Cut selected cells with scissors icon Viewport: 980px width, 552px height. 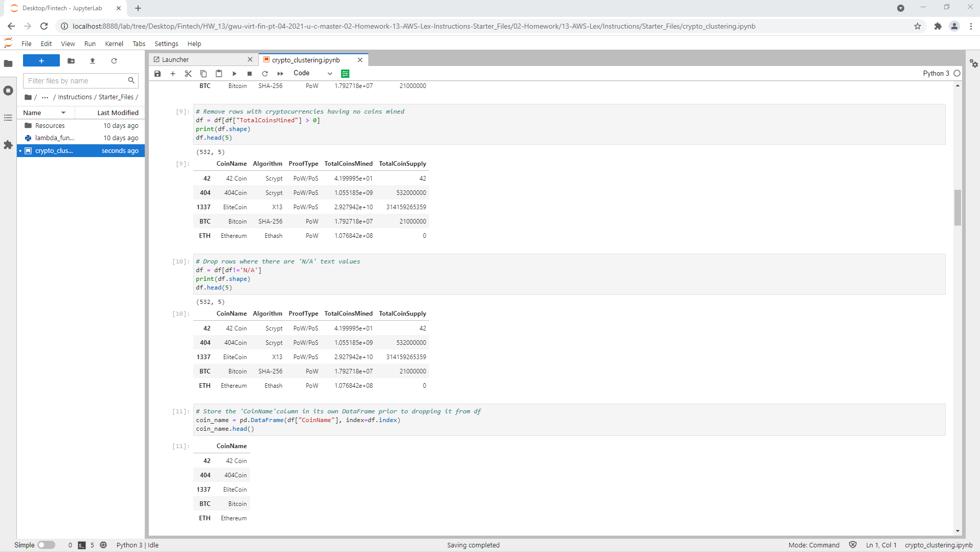pos(188,74)
